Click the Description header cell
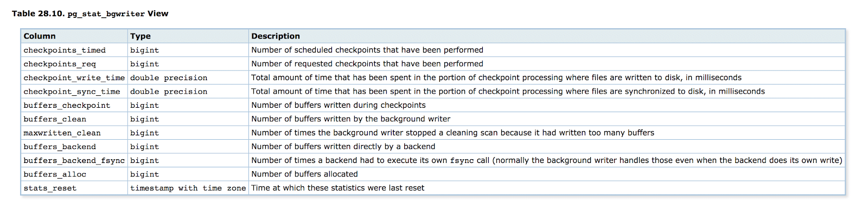The height and width of the screenshot is (215, 868). tap(546, 36)
